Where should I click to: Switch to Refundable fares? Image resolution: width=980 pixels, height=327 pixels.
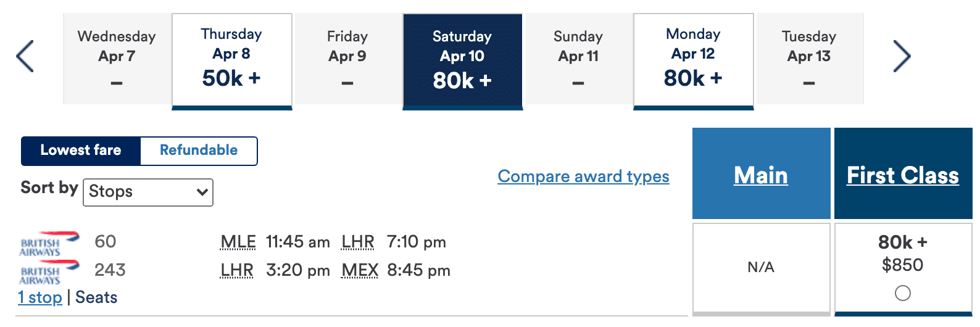pyautogui.click(x=199, y=151)
